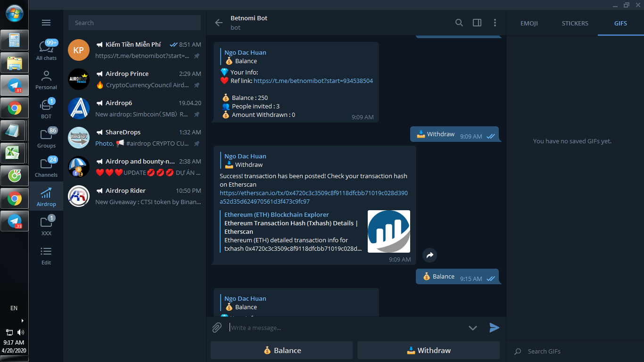
Task: Send the message with the arrow icon
Action: 494,328
